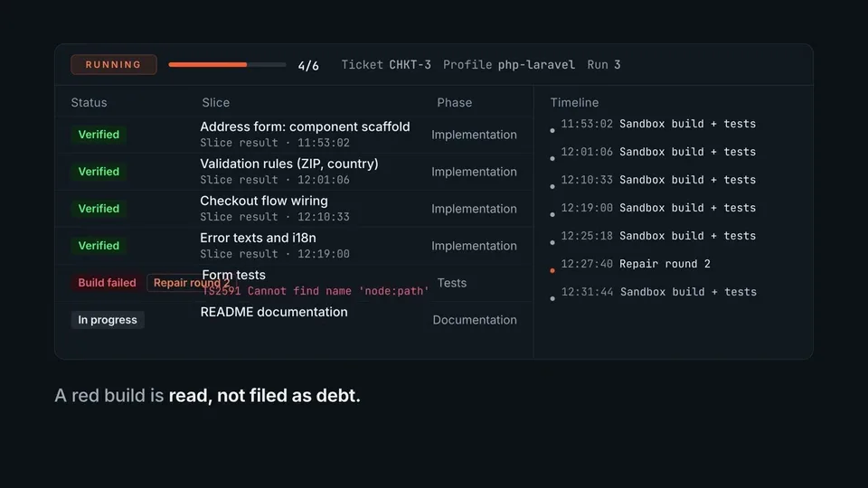Click ticket ID CHKT-3

click(x=410, y=65)
